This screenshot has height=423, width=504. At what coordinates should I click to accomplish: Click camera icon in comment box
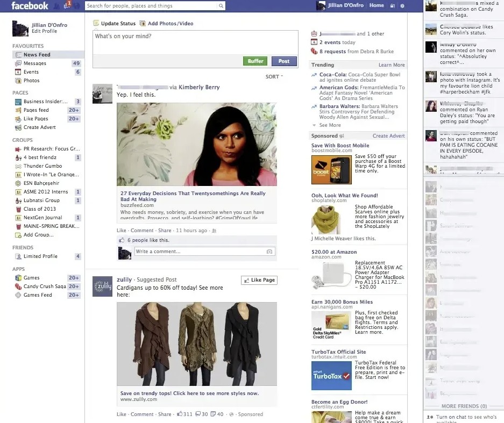coord(269,252)
